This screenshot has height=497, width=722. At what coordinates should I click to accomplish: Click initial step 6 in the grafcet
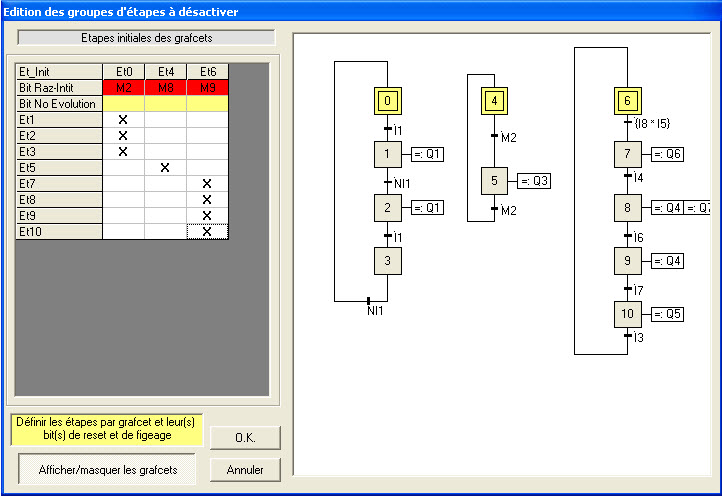click(x=628, y=101)
